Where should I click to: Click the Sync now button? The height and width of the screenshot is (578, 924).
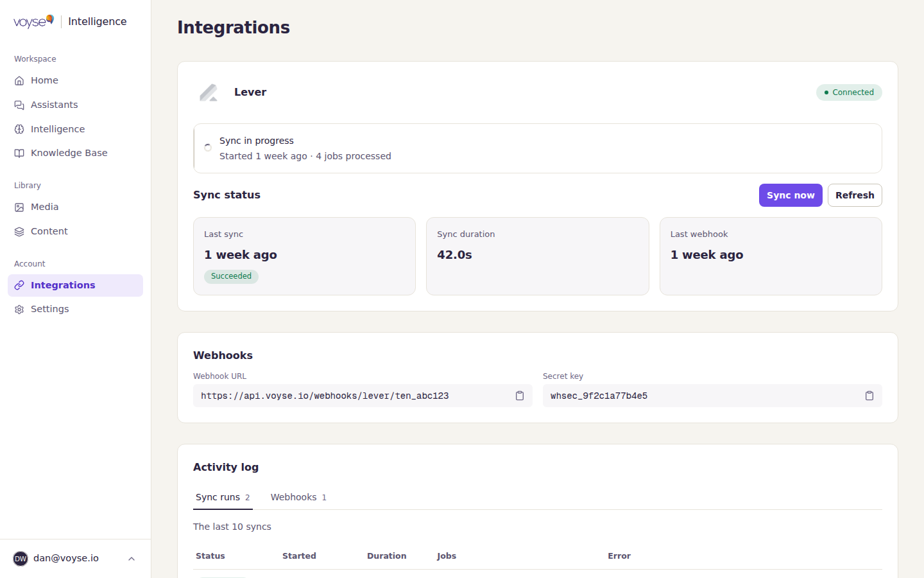click(x=791, y=195)
